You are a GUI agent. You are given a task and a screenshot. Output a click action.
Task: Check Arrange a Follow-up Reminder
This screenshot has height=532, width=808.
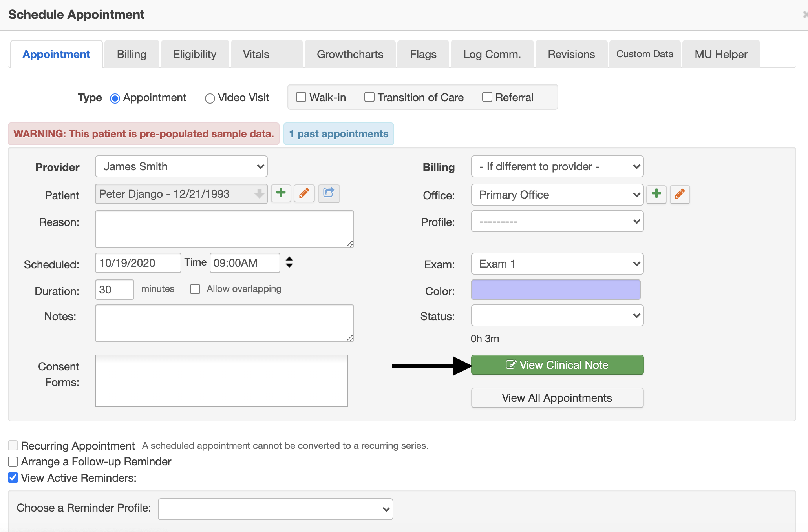click(13, 462)
